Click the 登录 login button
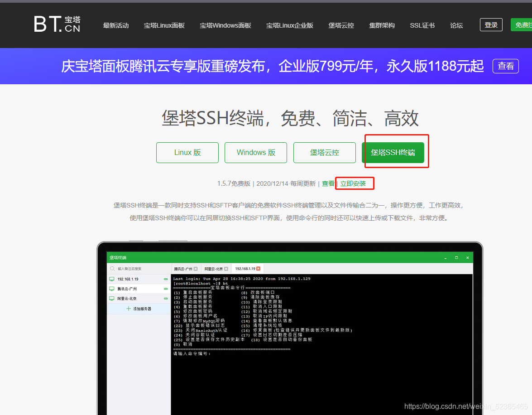This screenshot has height=415, width=532. click(491, 25)
